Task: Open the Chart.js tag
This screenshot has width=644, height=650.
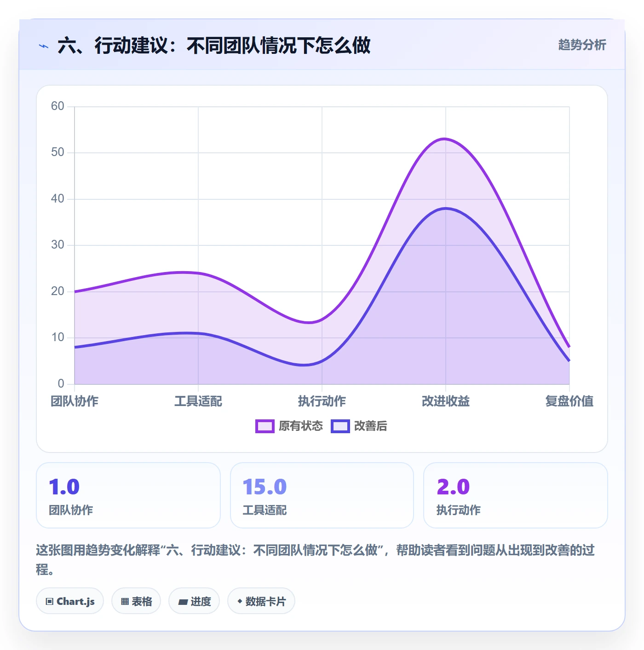Action: [70, 601]
